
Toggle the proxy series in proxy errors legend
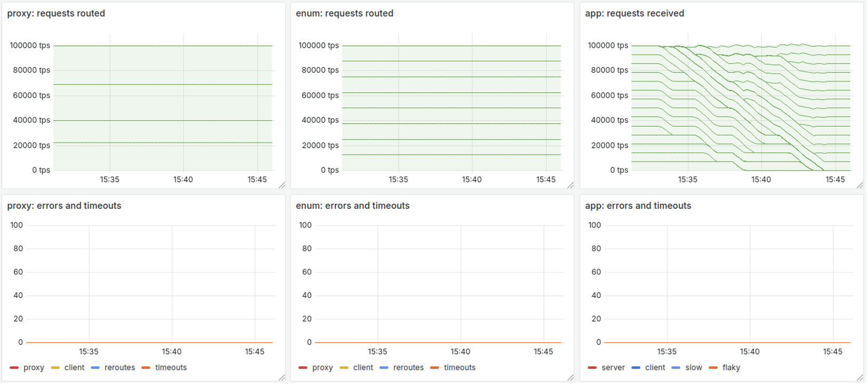pyautogui.click(x=34, y=368)
